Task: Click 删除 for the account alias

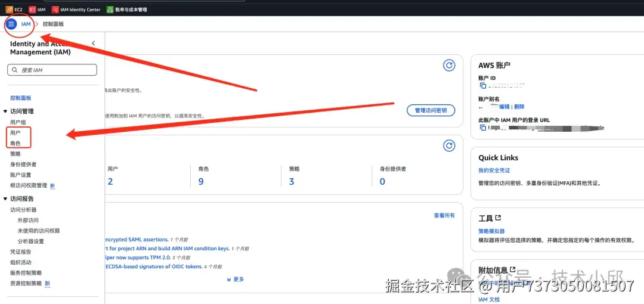Action: point(519,106)
